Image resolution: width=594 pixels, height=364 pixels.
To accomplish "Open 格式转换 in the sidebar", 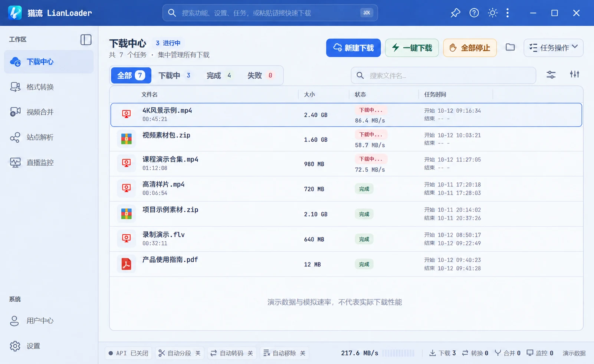I will [x=49, y=87].
